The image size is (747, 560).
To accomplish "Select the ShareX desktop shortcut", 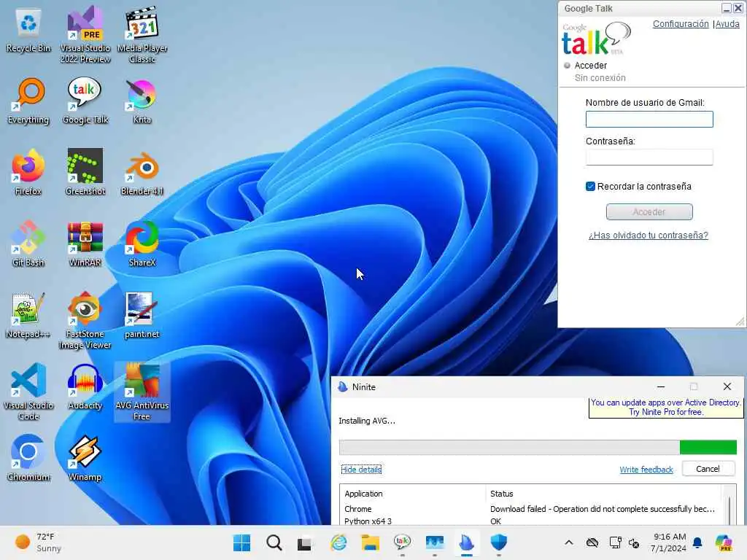I will coord(142,244).
